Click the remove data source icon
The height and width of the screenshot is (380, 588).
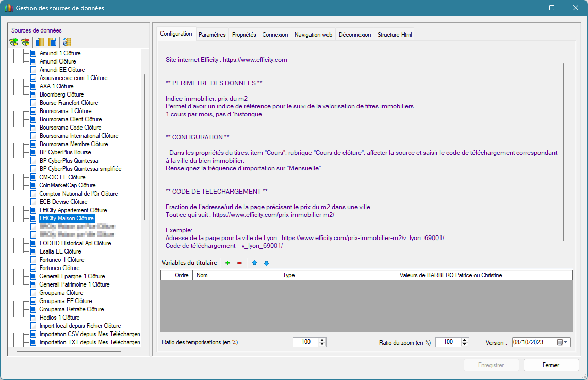point(25,42)
